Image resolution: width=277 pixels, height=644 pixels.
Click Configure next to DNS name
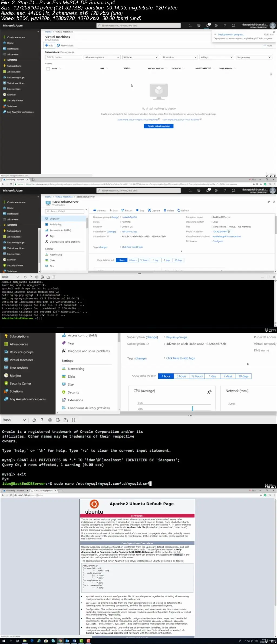click(x=217, y=241)
